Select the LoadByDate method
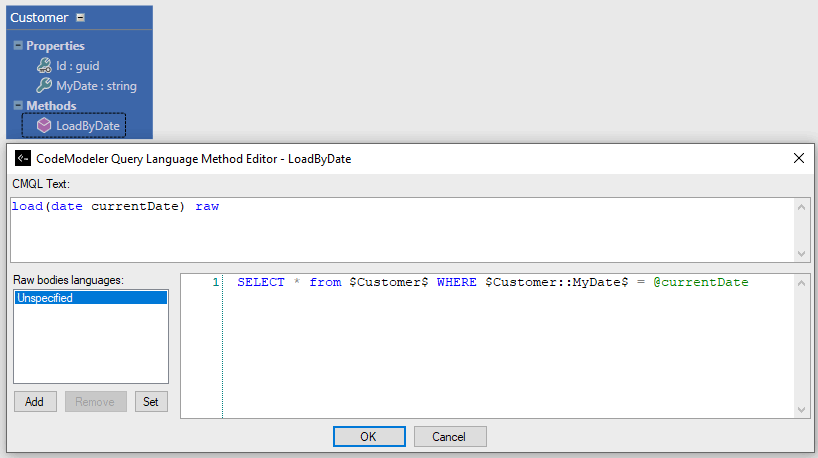Image resolution: width=818 pixels, height=458 pixels. [x=87, y=126]
